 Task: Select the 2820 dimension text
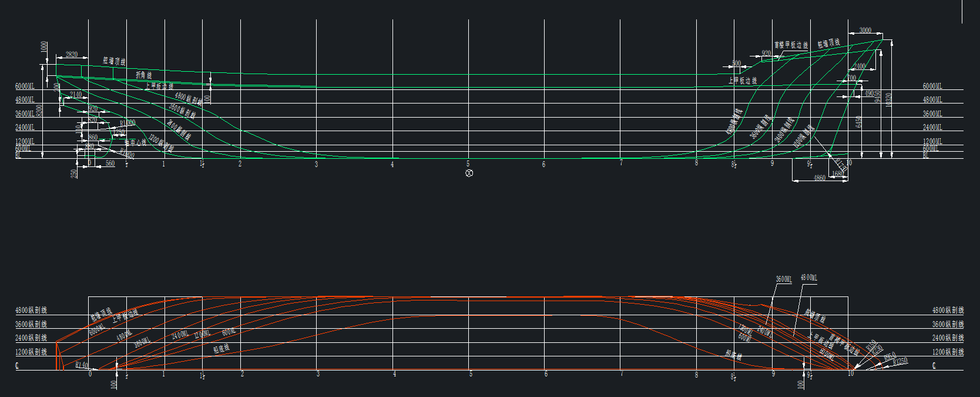click(x=72, y=54)
